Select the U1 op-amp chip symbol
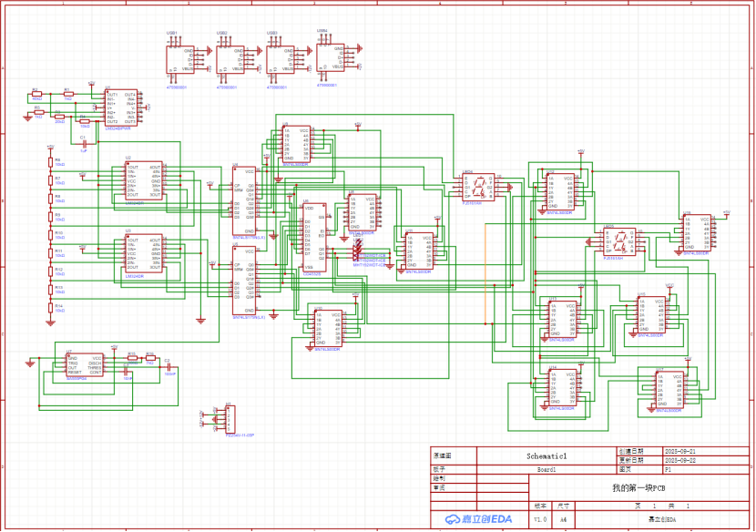Viewport: 756px width, 532px height. (121, 107)
